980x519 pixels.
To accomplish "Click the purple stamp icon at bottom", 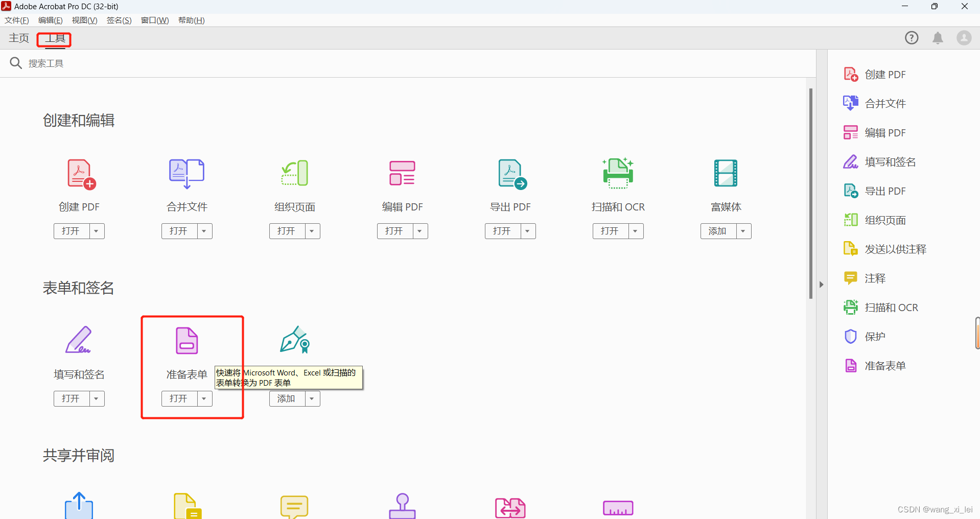I will pos(403,506).
